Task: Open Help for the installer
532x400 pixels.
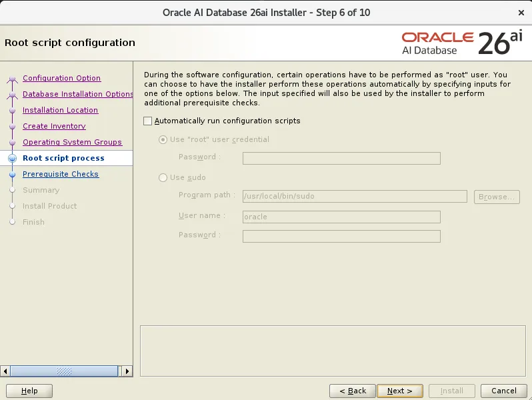Action: [29, 391]
